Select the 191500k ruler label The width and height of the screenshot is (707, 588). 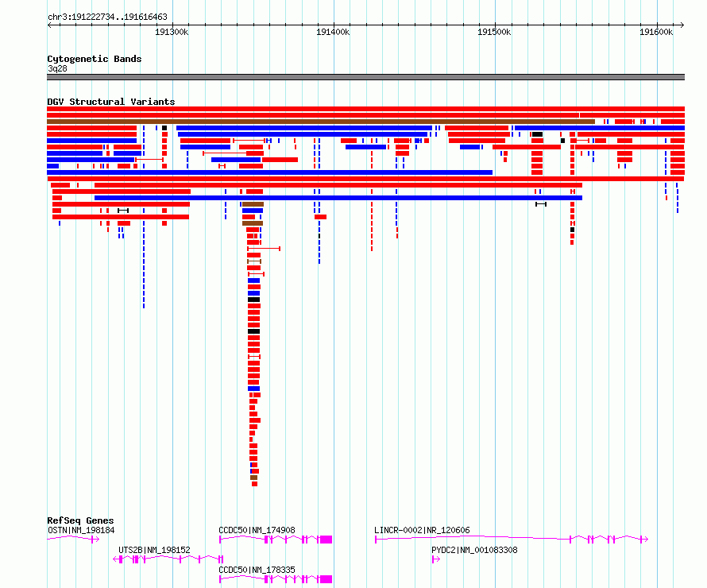coord(494,32)
